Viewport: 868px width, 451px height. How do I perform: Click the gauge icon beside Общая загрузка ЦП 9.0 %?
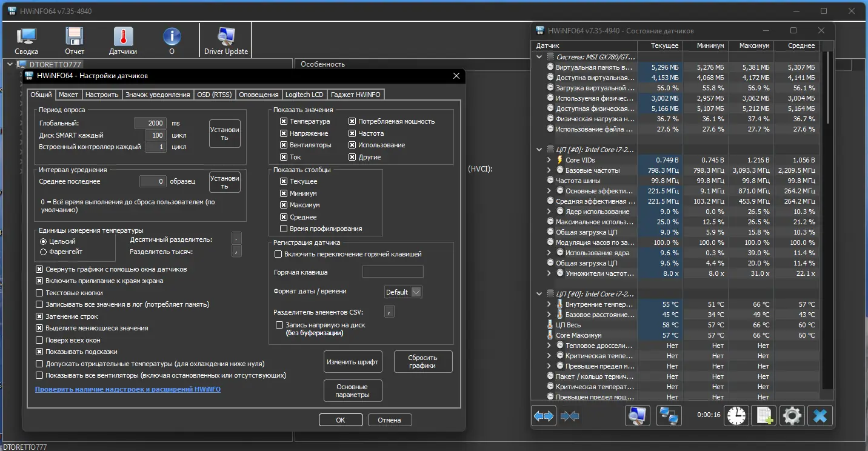(x=550, y=232)
